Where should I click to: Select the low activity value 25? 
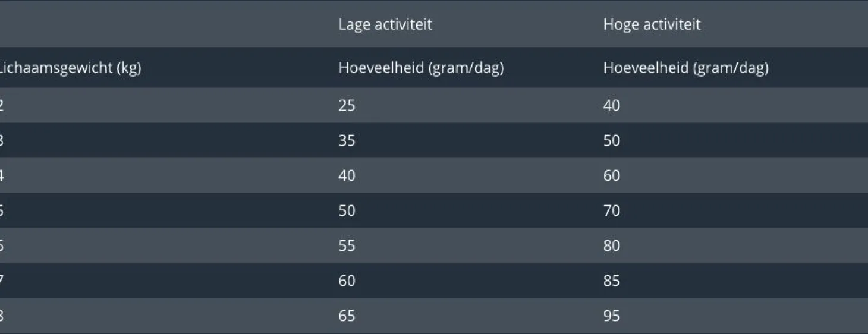pos(347,105)
